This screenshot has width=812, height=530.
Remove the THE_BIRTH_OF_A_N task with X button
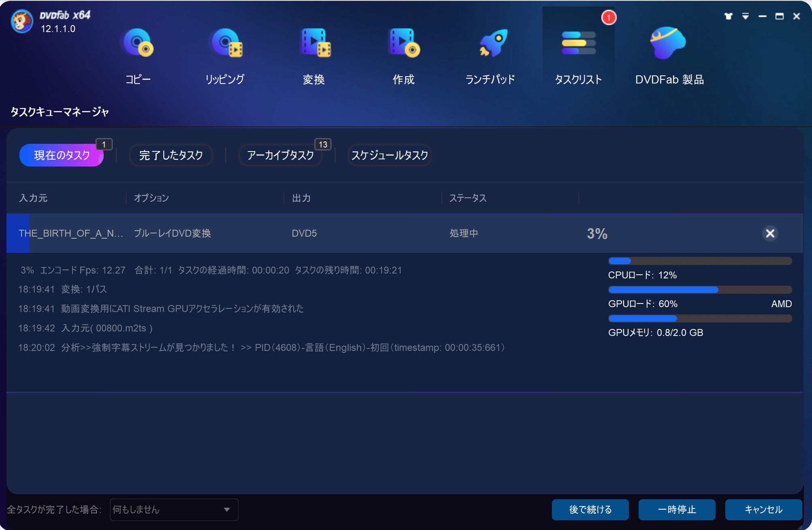(770, 233)
